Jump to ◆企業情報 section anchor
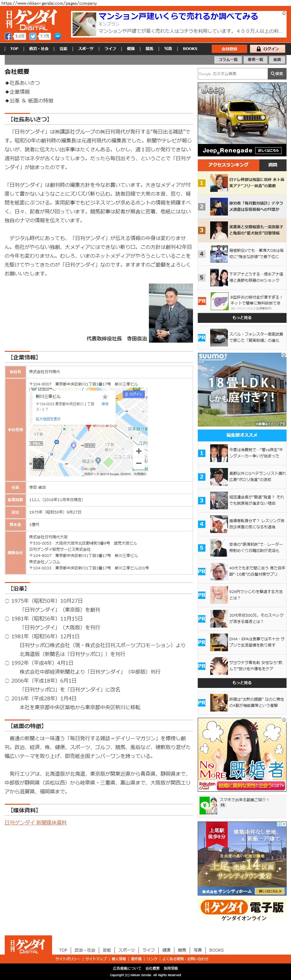 click(17, 92)
